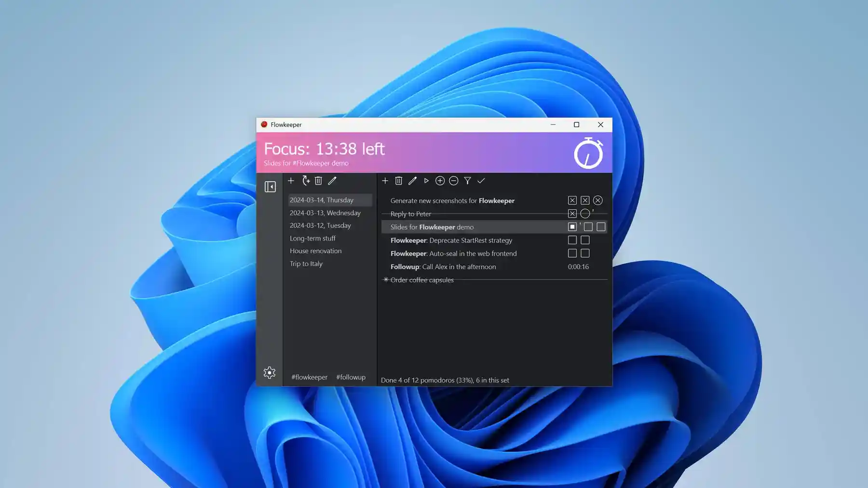Add a pomodoro using the plus-circle icon
868x488 pixels.
point(440,181)
